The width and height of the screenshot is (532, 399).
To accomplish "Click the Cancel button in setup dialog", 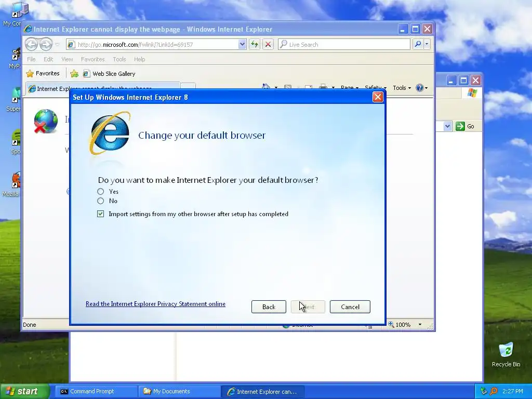I will pos(350,307).
